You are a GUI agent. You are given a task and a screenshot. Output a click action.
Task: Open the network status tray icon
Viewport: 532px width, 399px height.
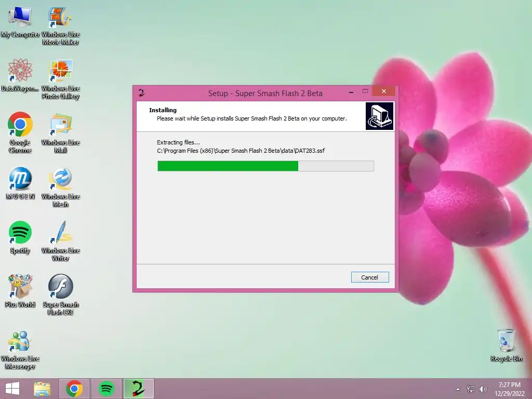tap(470, 389)
